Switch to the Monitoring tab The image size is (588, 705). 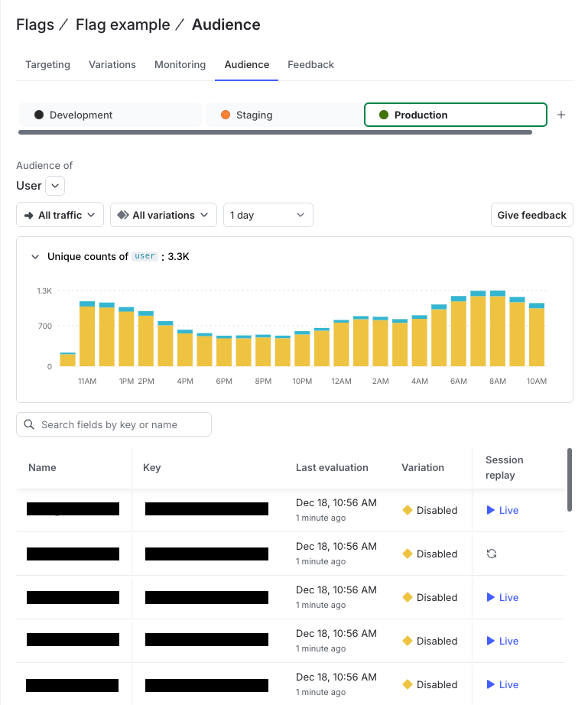click(180, 64)
